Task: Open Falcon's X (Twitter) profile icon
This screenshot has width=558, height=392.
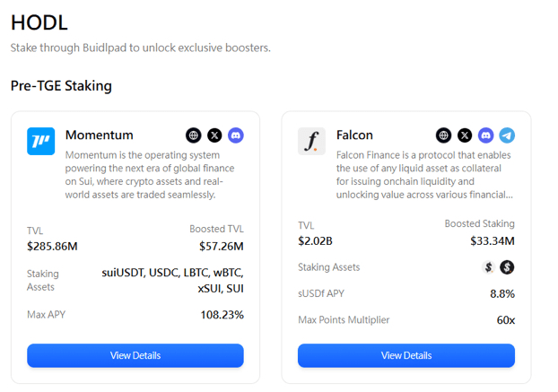Action: click(465, 135)
